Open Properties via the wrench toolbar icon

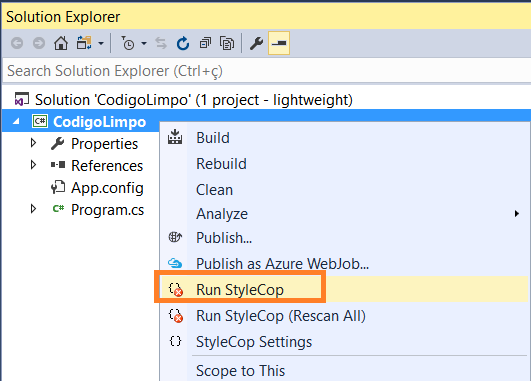click(256, 43)
